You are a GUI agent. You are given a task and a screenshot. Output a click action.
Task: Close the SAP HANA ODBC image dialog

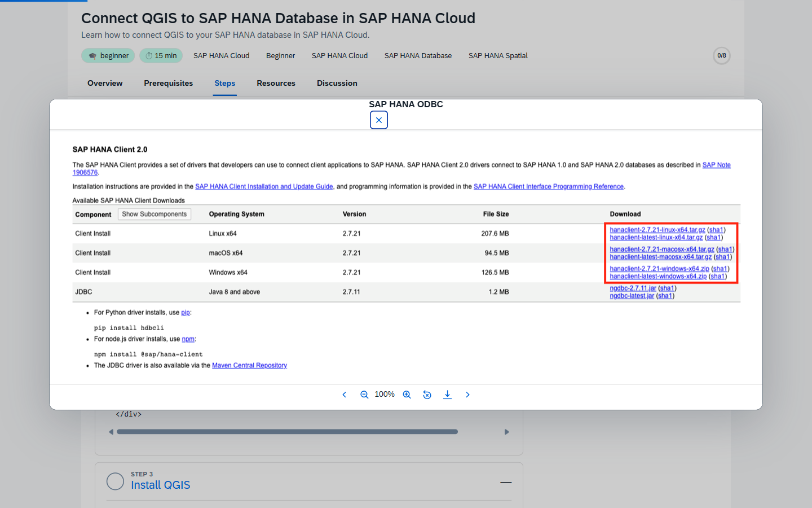(379, 120)
